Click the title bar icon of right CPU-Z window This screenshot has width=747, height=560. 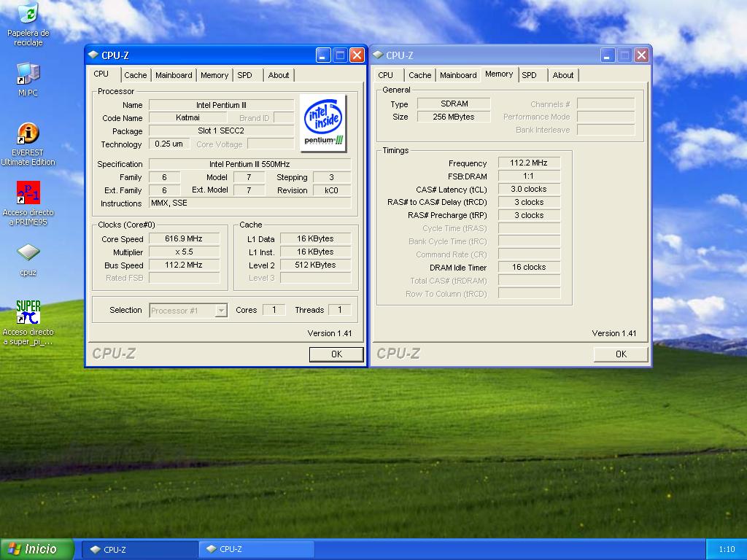point(378,55)
